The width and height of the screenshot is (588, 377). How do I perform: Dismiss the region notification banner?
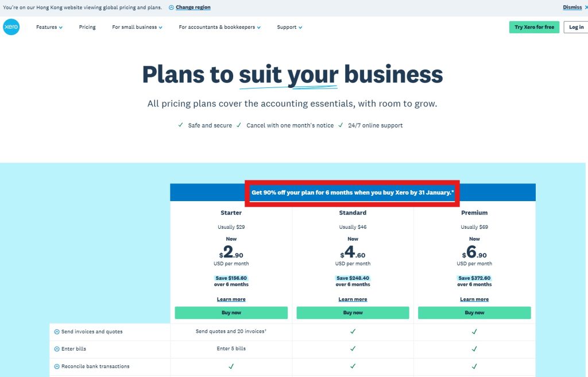pos(572,7)
